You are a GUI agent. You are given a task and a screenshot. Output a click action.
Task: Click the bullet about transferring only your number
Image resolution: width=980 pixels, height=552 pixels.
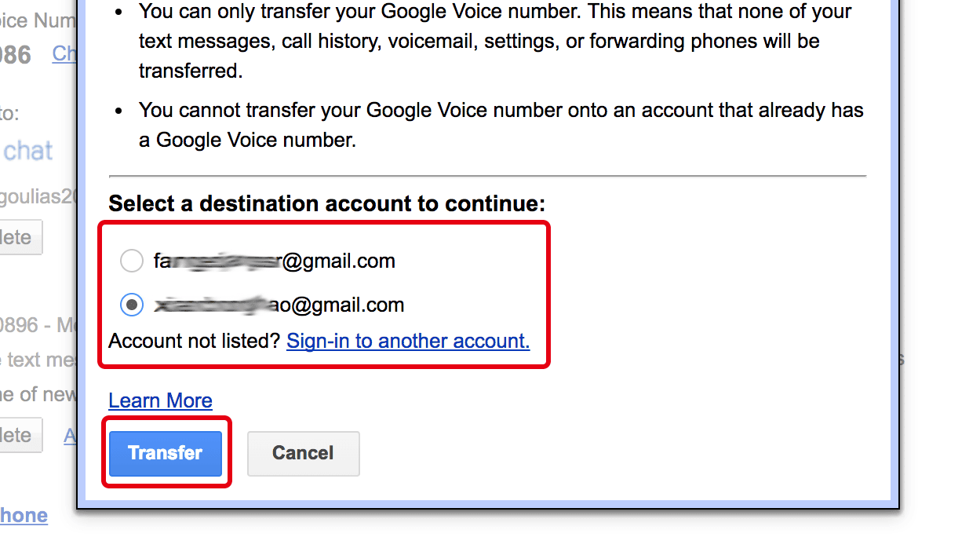coord(494,41)
